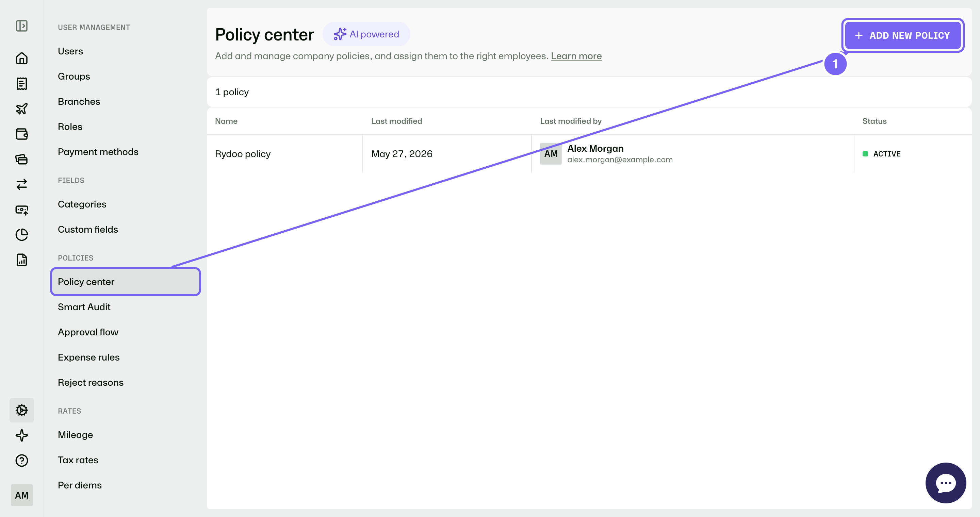Click alex.morgan@example.com email
Screen dimensions: 980x517
(x=620, y=160)
